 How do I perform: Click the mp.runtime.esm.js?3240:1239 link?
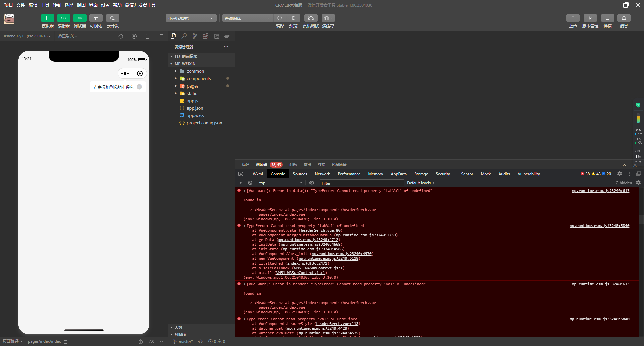click(x=366, y=235)
